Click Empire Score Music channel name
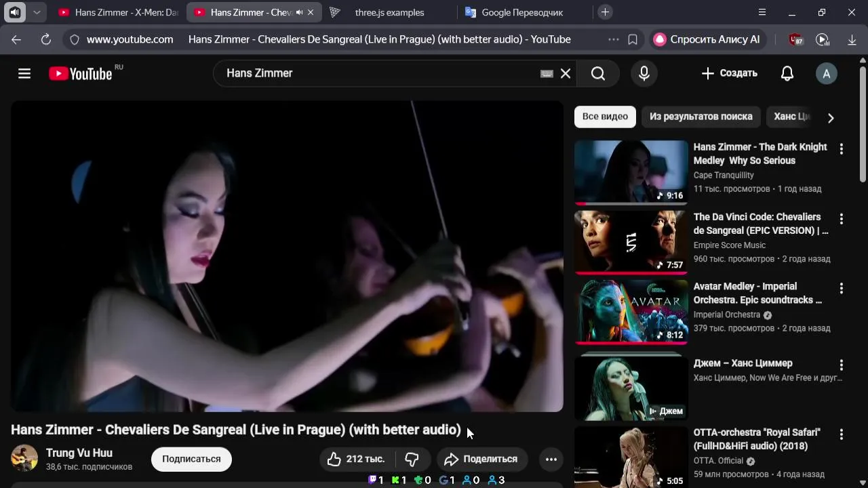868x488 pixels. (x=730, y=245)
